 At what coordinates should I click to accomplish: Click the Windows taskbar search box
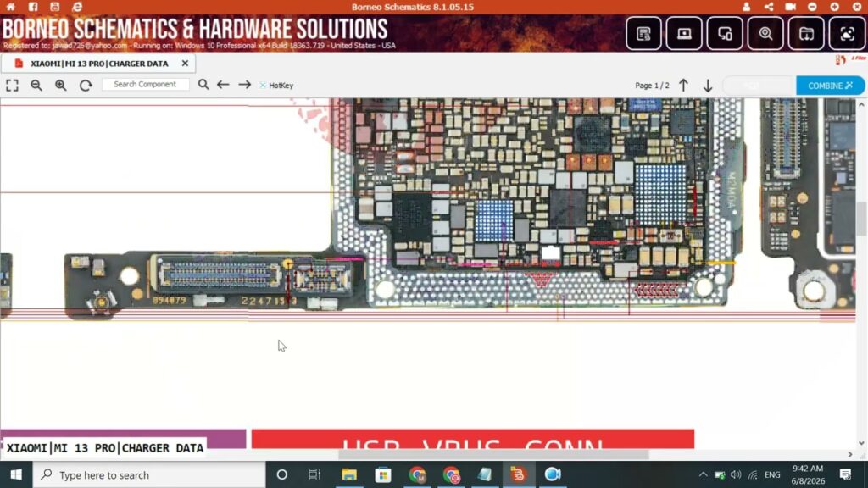(149, 474)
